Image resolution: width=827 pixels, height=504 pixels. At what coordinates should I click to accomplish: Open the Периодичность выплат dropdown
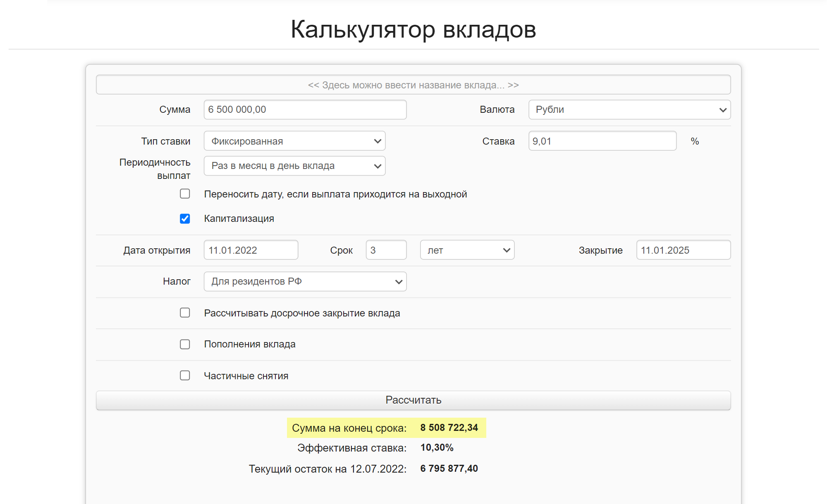point(294,166)
